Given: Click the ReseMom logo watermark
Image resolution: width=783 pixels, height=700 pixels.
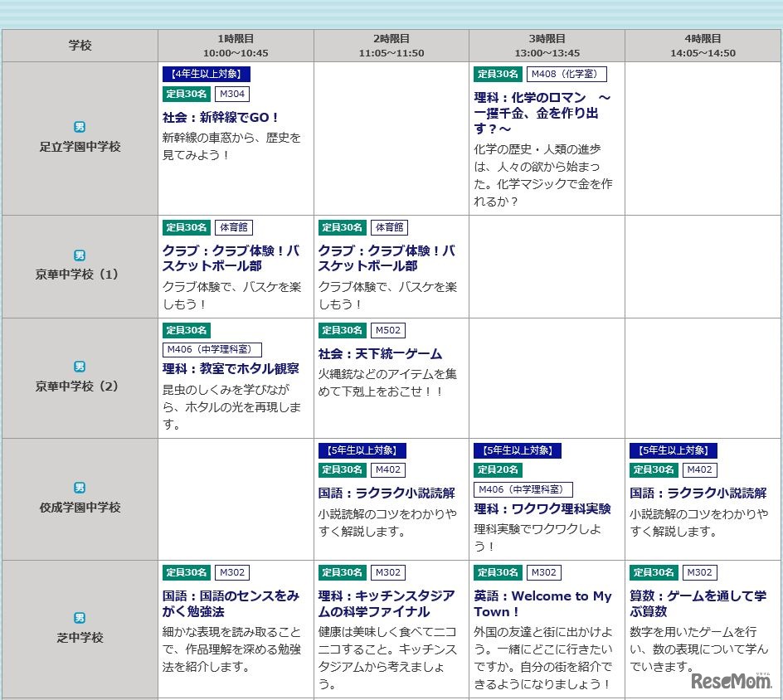Looking at the screenshot, I should click(731, 681).
